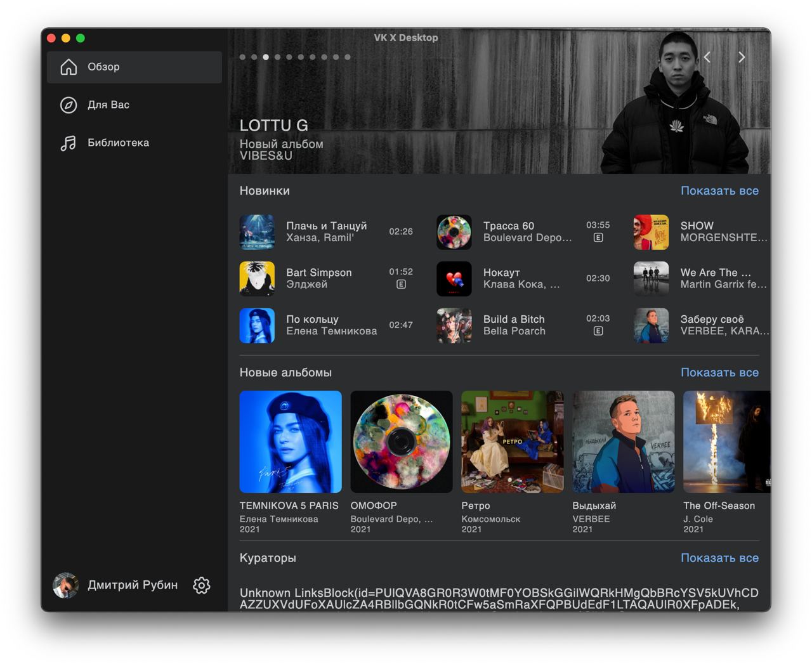812x666 pixels.
Task: Click Показать все for Новые альбомы
Action: pyautogui.click(x=719, y=372)
